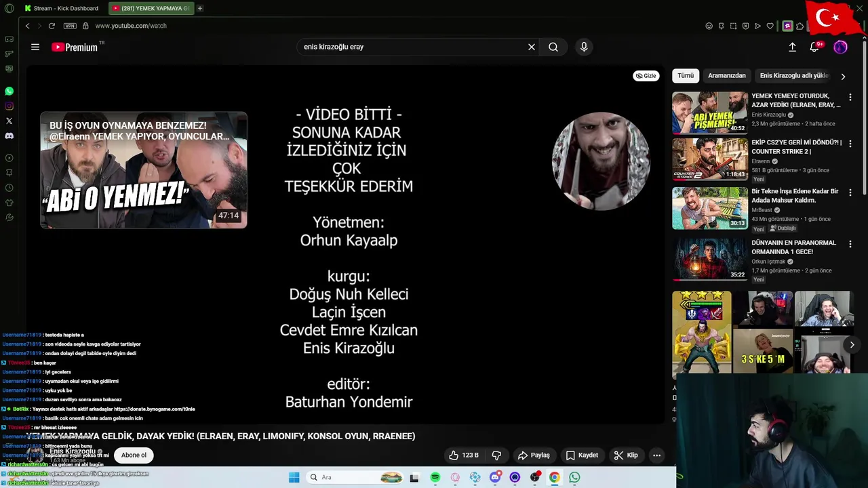Open the snapshot tool in browser toolbar
This screenshot has height=488, width=868.
coord(733,26)
